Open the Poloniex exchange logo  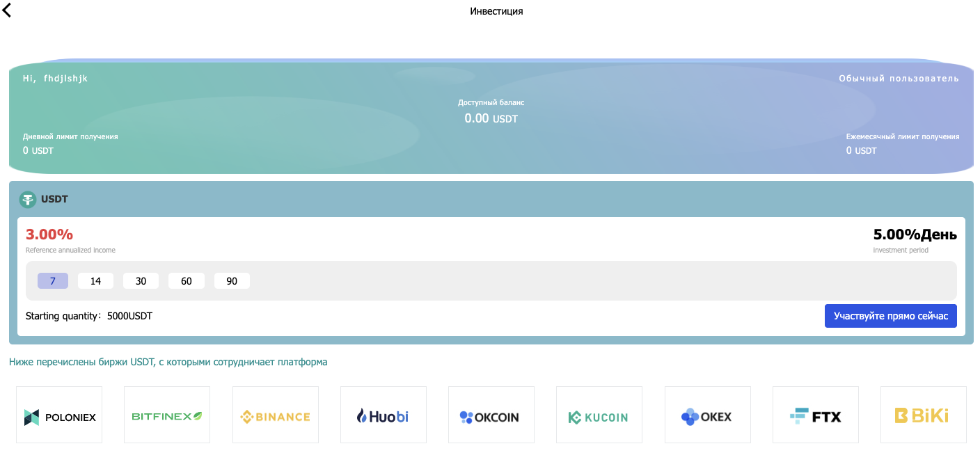(59, 415)
